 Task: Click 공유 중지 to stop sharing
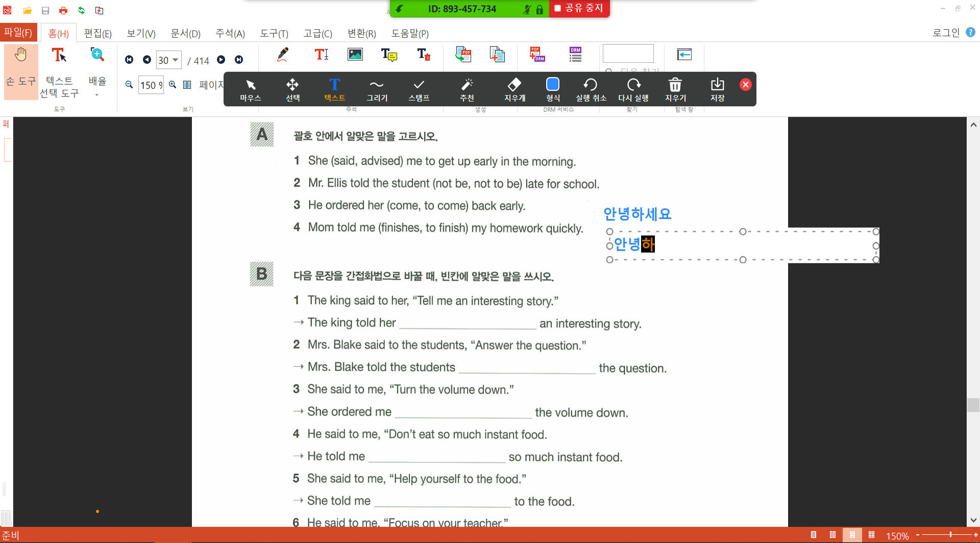(x=579, y=8)
